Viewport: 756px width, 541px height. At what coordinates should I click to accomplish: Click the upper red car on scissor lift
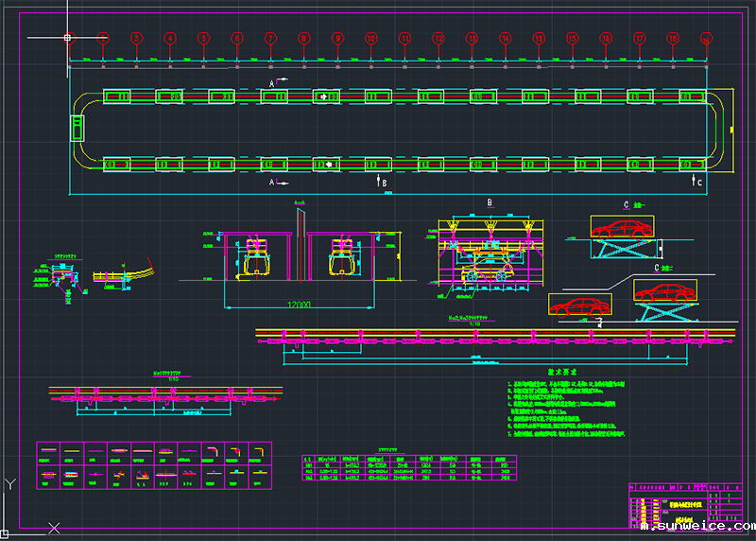click(x=620, y=228)
